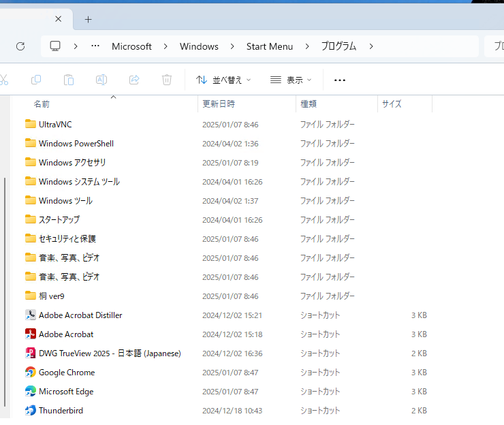Add a new Explorer tab
Screen dimensions: 504x425
(88, 20)
